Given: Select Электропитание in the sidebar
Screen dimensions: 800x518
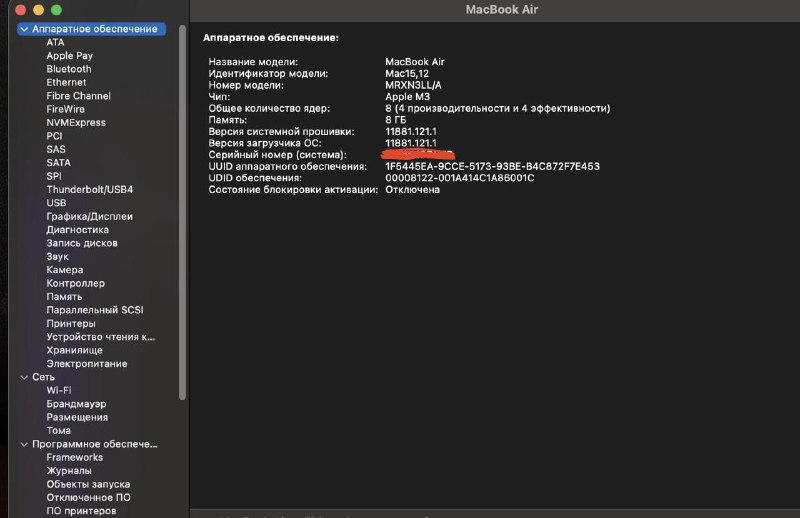Looking at the screenshot, I should click(x=87, y=364).
